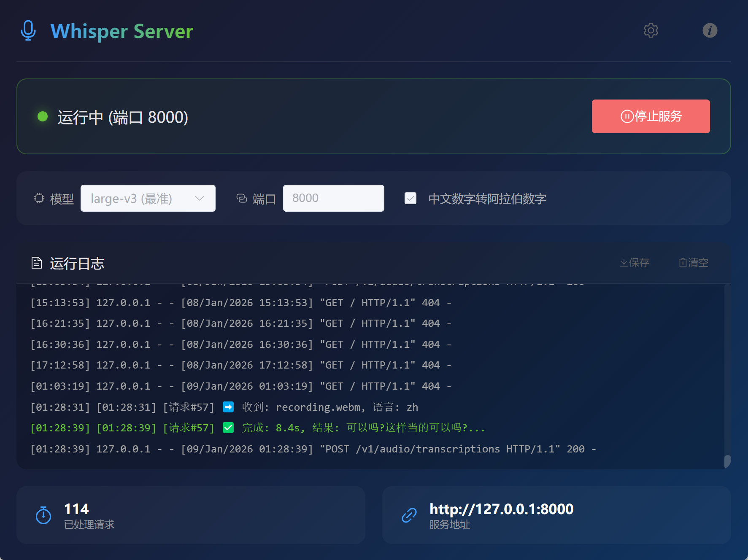The height and width of the screenshot is (560, 748).
Task: Click the 114 processed request count
Action: tap(76, 509)
